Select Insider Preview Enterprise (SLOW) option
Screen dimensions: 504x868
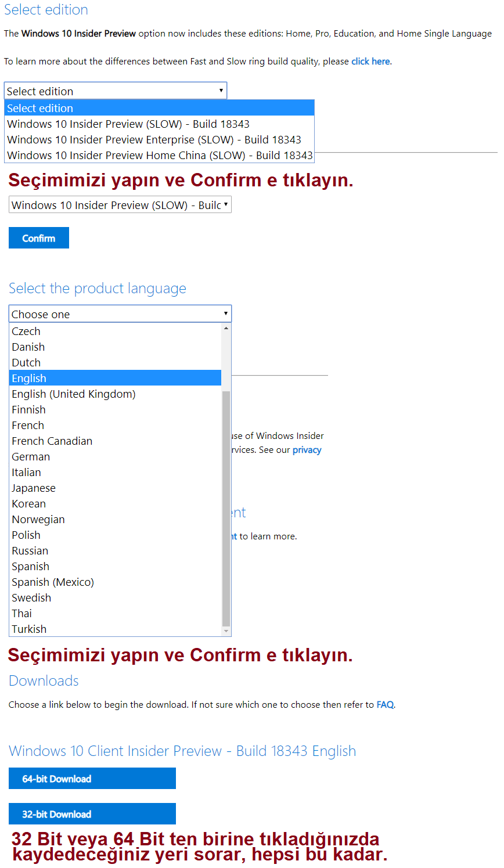[154, 140]
